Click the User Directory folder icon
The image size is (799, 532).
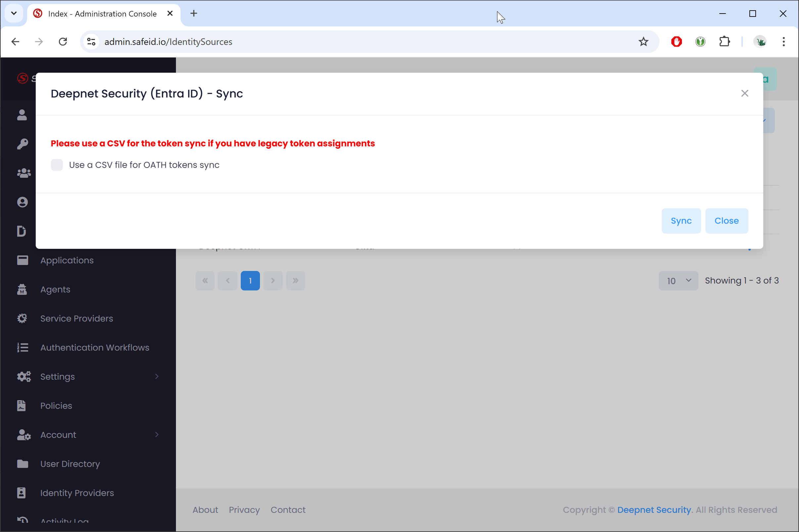click(x=22, y=464)
